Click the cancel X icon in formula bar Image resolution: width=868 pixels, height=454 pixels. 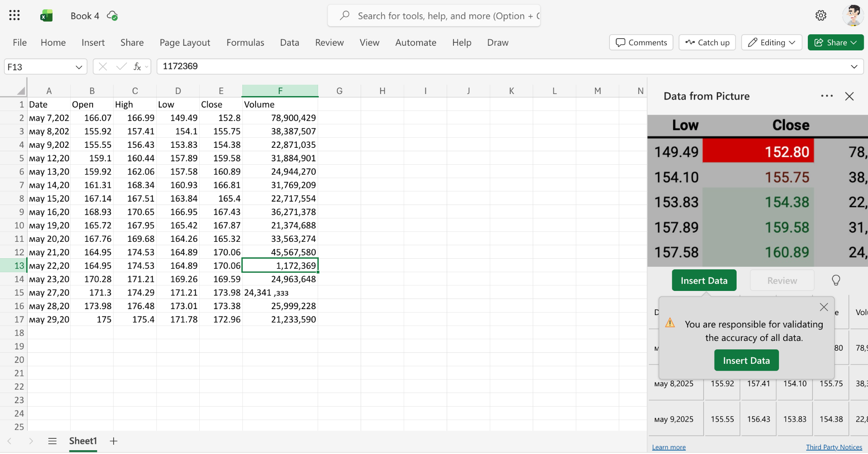point(103,66)
